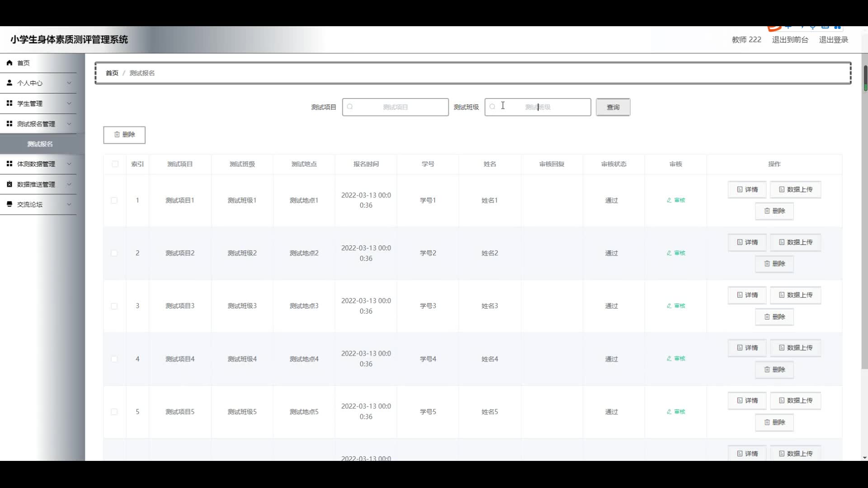Collapse the 测试报名管理 menu chevron

coord(69,124)
